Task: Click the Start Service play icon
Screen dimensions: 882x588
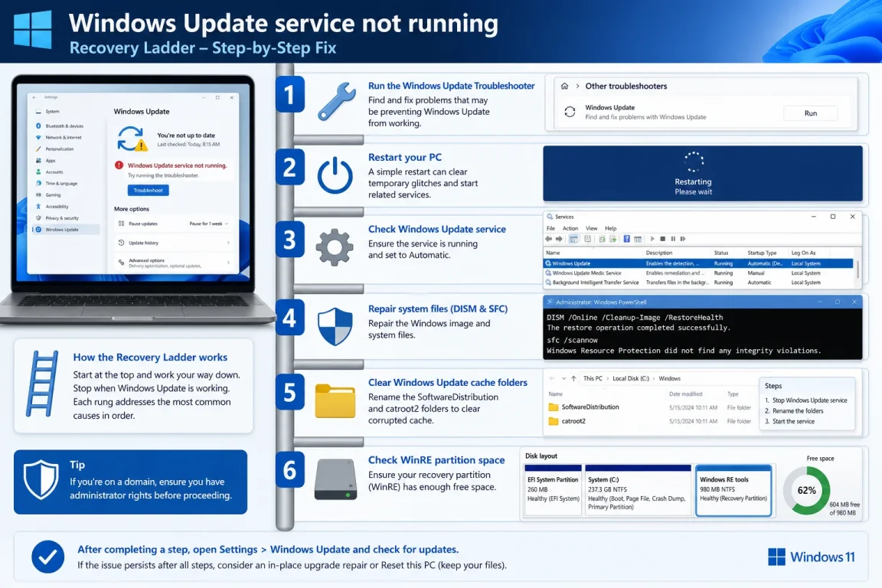Action: [652, 239]
